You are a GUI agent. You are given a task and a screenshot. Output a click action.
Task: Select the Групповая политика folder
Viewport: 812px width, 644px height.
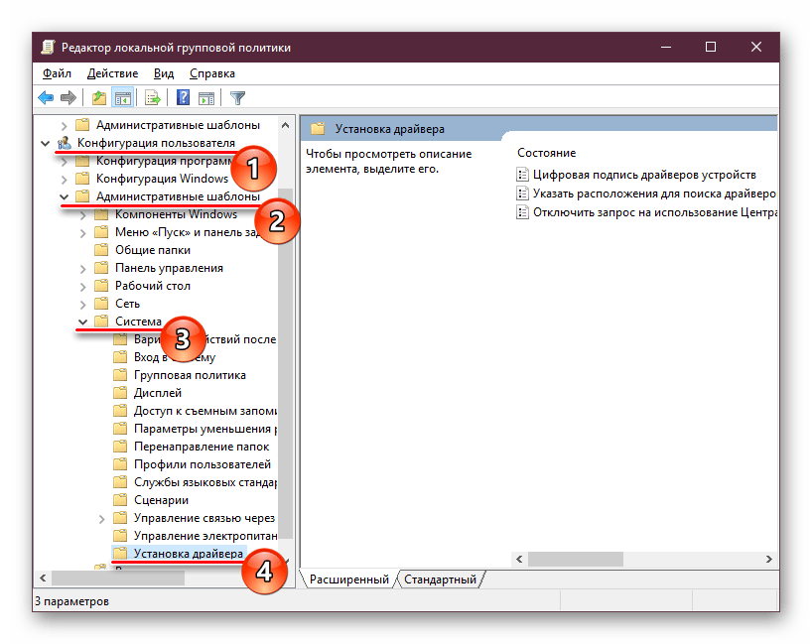coord(190,375)
